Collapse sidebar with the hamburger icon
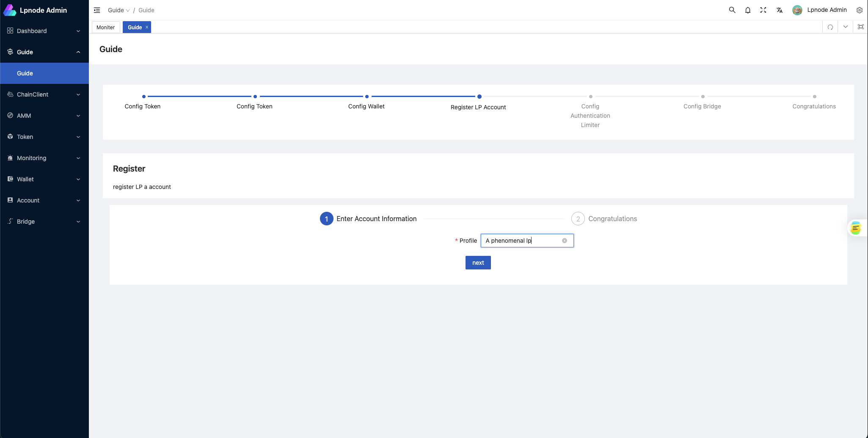 coord(97,10)
